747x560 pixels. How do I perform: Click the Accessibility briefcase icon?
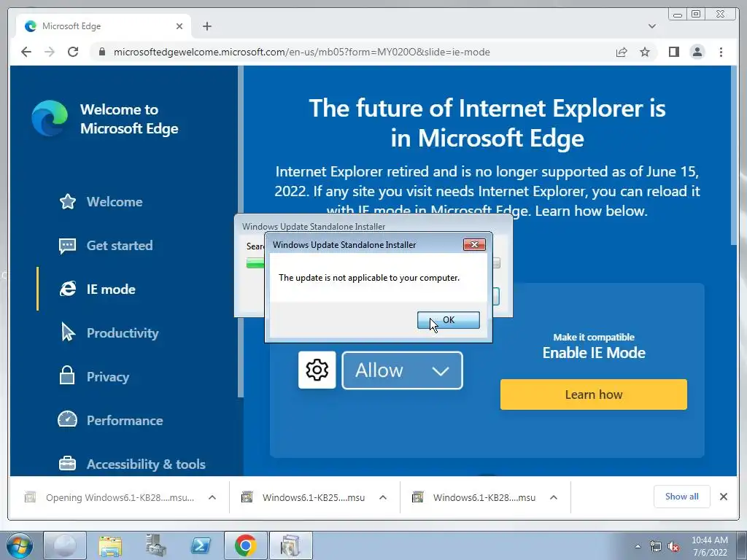point(67,463)
